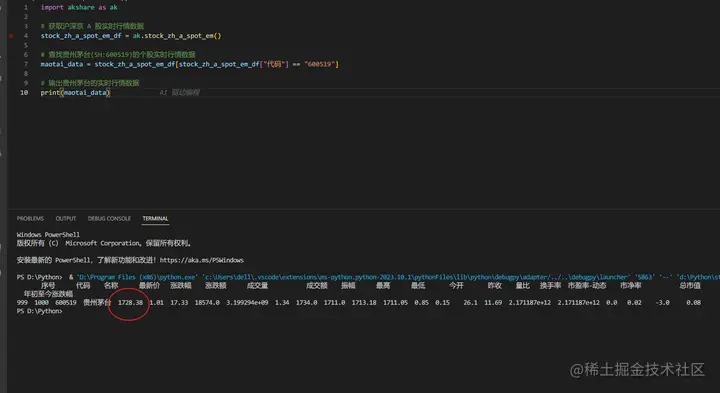The width and height of the screenshot is (720, 393).
Task: Click the value '17.33' in the output row
Action: 179,303
